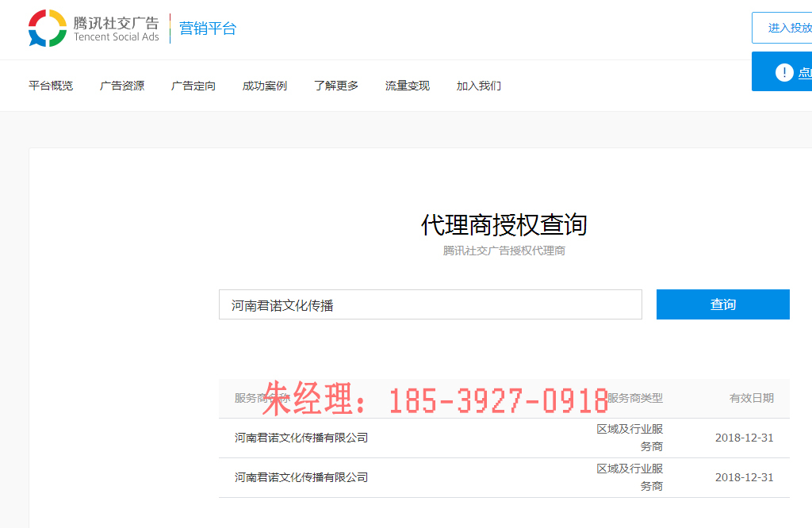The width and height of the screenshot is (812, 528).
Task: Click the exclamation alert icon
Action: 784,72
